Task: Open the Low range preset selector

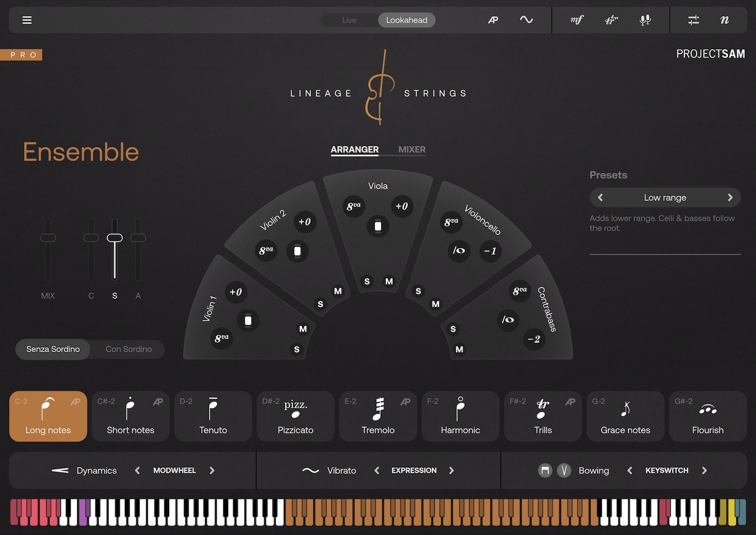Action: pyautogui.click(x=665, y=197)
